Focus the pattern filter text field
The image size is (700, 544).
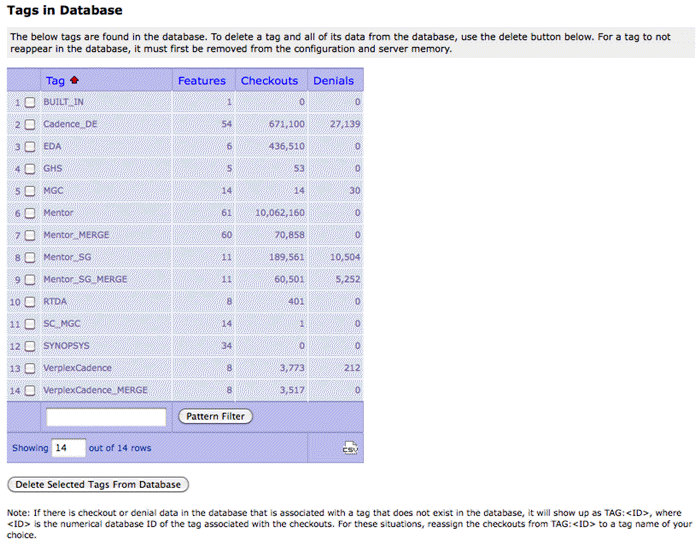pyautogui.click(x=106, y=417)
